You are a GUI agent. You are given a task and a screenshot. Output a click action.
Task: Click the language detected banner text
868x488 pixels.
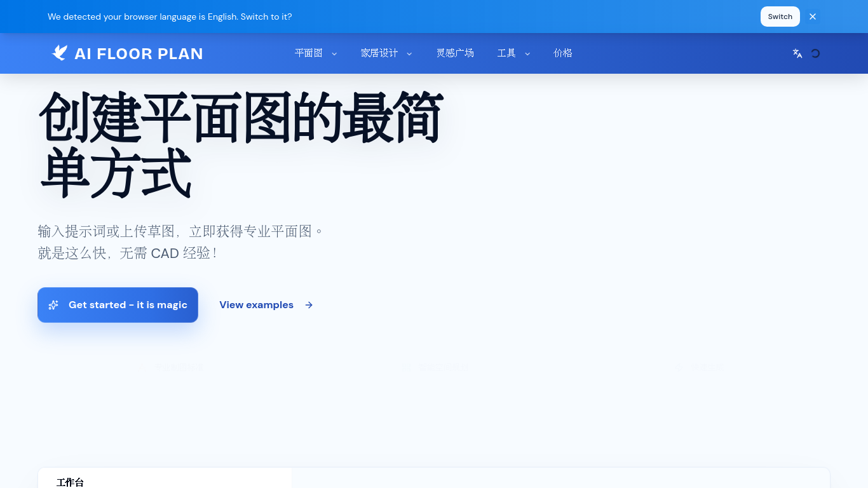(170, 17)
